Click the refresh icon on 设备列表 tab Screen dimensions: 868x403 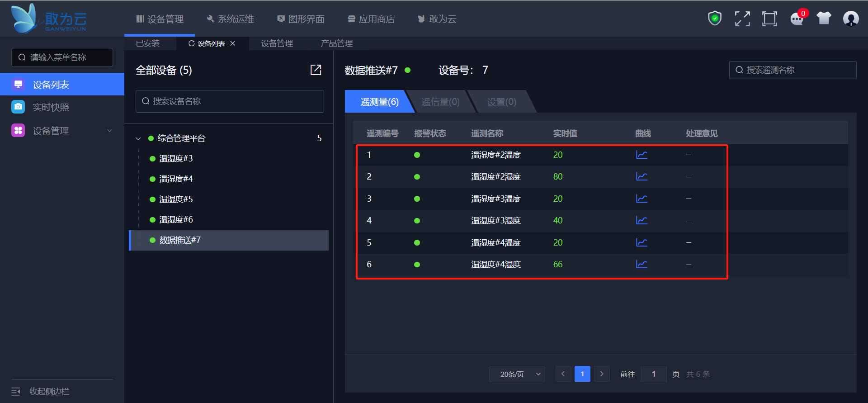point(192,43)
